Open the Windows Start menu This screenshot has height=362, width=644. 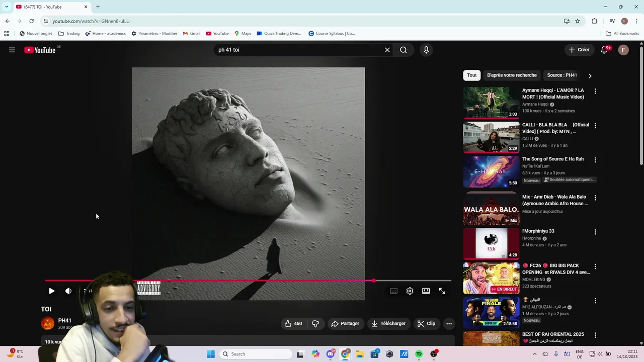coord(211,354)
